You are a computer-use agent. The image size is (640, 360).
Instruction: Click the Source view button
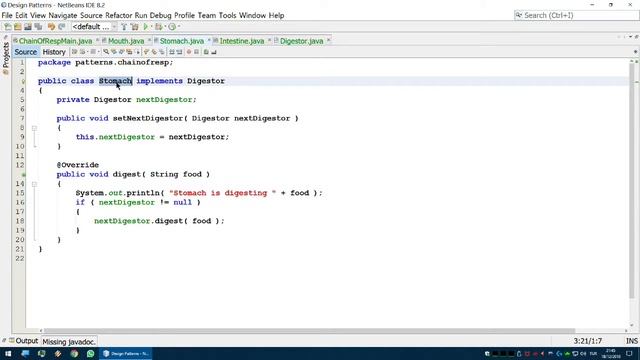pos(26,52)
